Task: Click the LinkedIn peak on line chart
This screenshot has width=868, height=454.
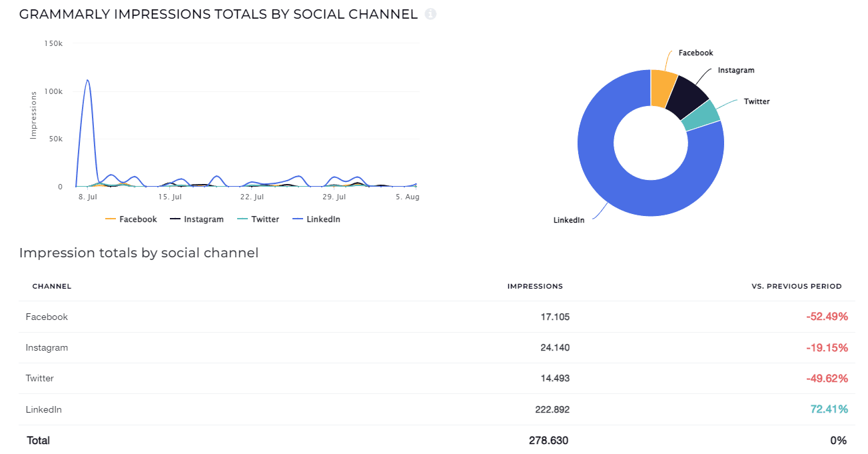Action: click(x=87, y=81)
